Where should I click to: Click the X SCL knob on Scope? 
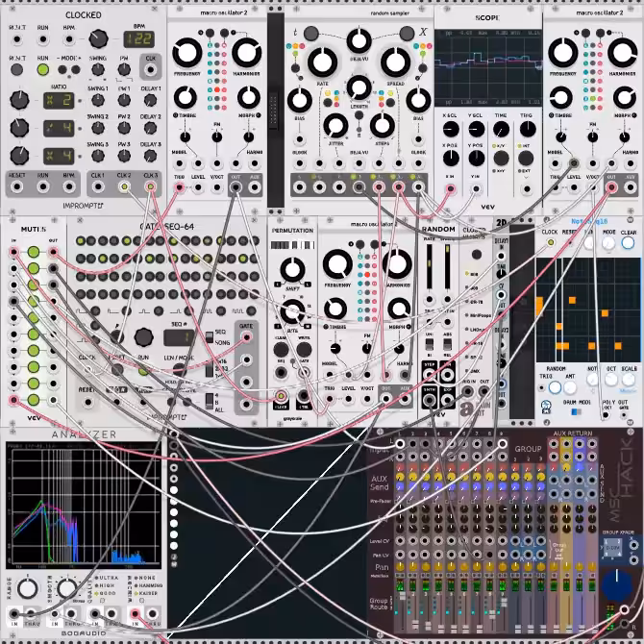[451, 130]
